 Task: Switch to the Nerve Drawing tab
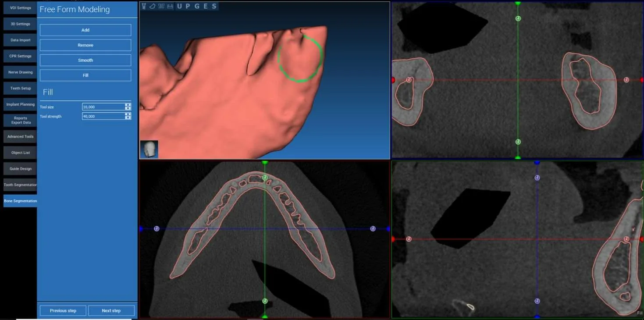[20, 72]
